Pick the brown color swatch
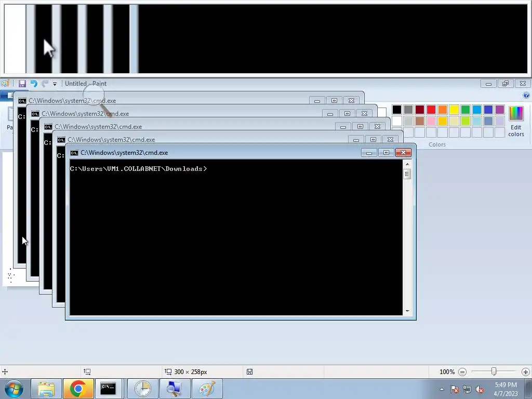 [420, 121]
